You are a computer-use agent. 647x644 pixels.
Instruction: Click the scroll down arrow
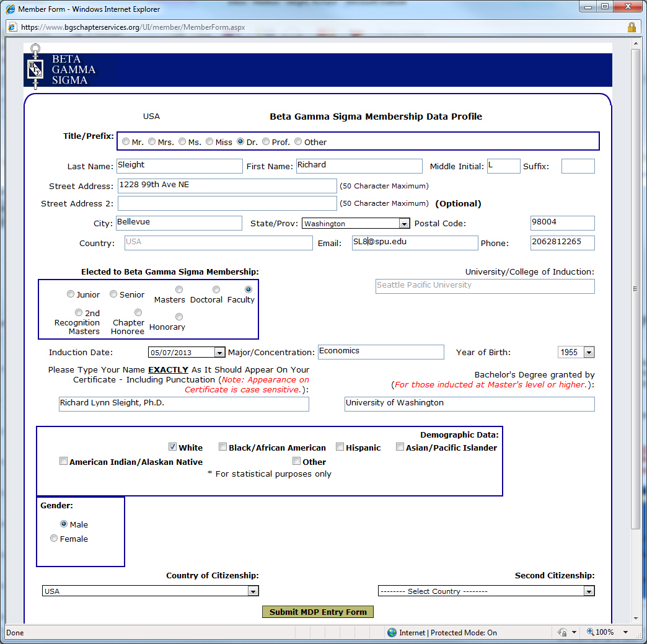tap(635, 619)
